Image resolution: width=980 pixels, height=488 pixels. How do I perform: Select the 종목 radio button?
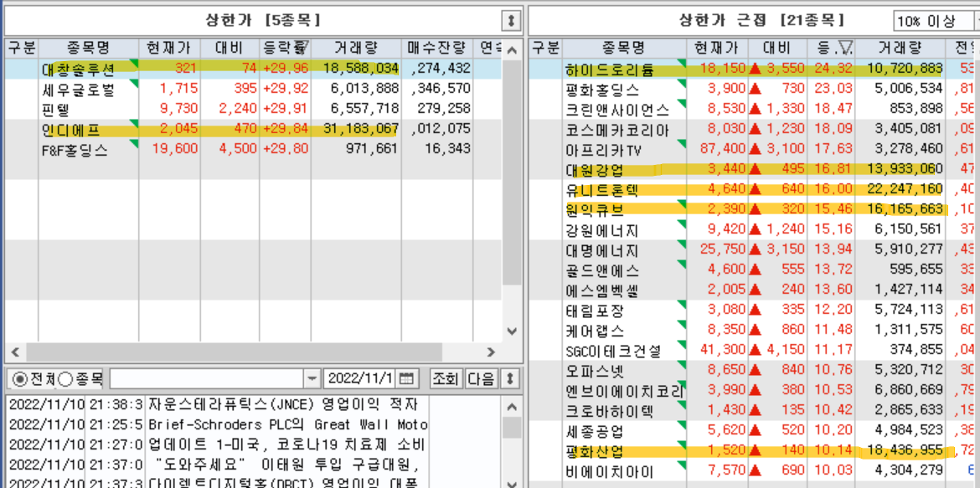[64, 378]
